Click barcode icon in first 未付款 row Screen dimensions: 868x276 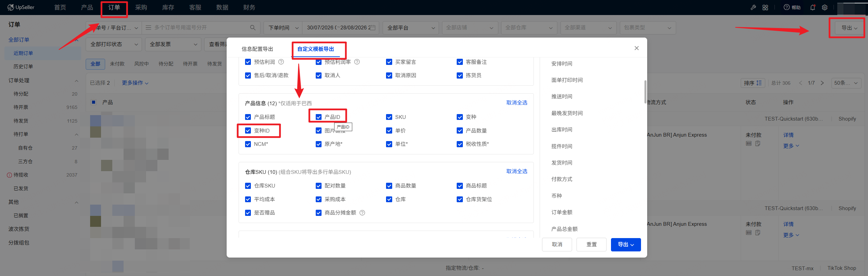tap(749, 143)
